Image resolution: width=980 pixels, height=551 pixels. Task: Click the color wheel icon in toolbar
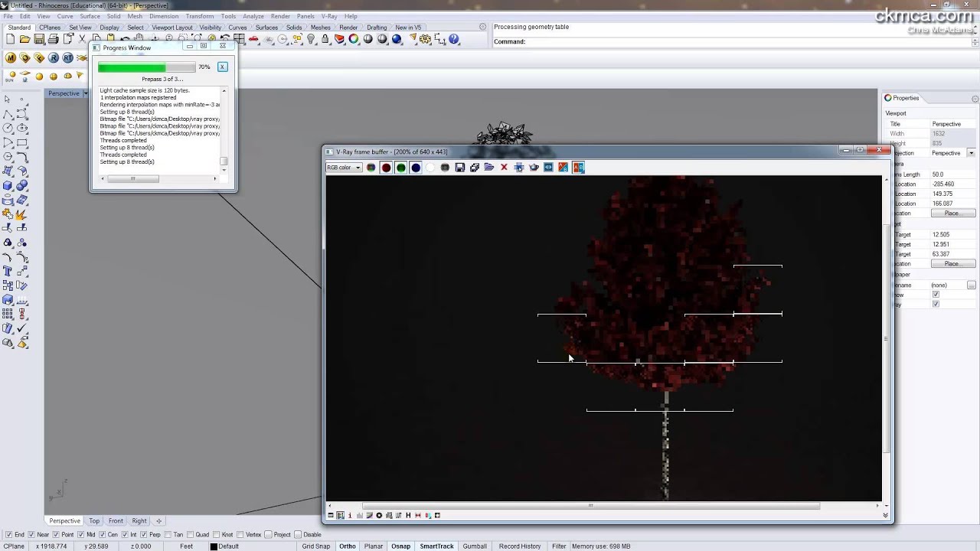353,39
